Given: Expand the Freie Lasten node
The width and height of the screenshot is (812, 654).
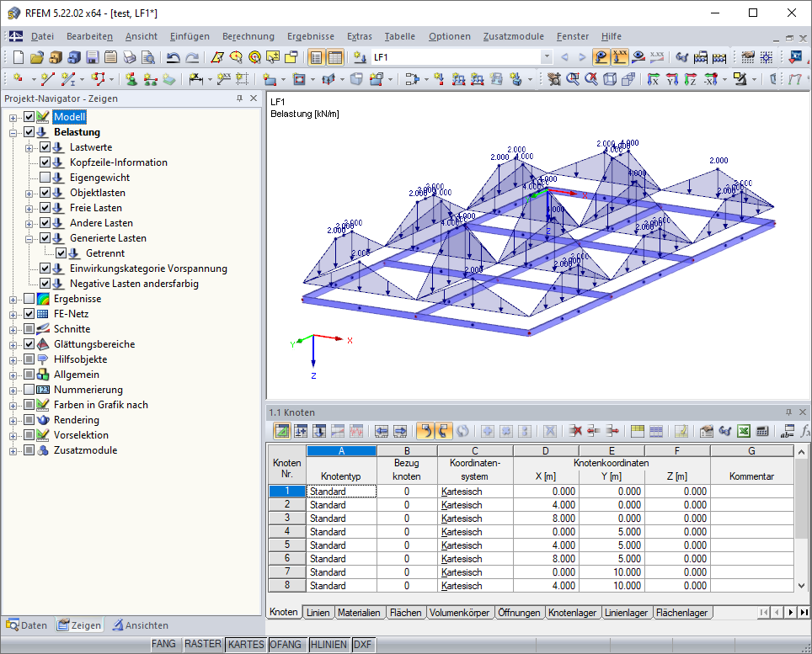Looking at the screenshot, I should point(29,209).
